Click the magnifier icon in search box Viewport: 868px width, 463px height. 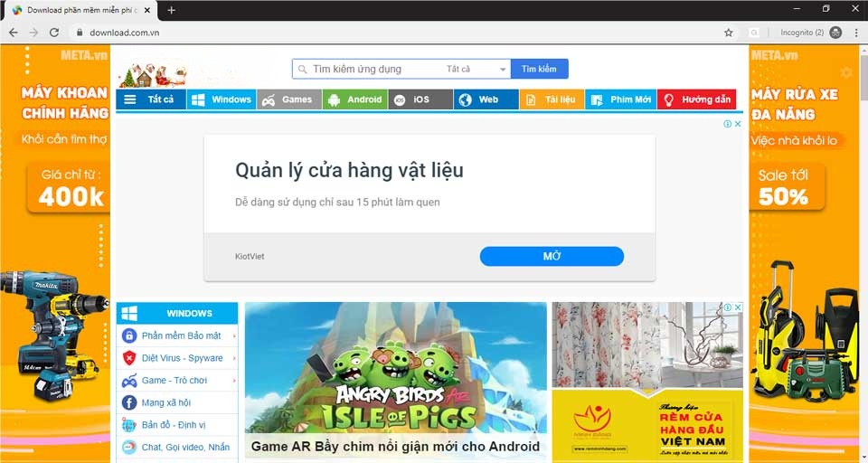pos(302,70)
